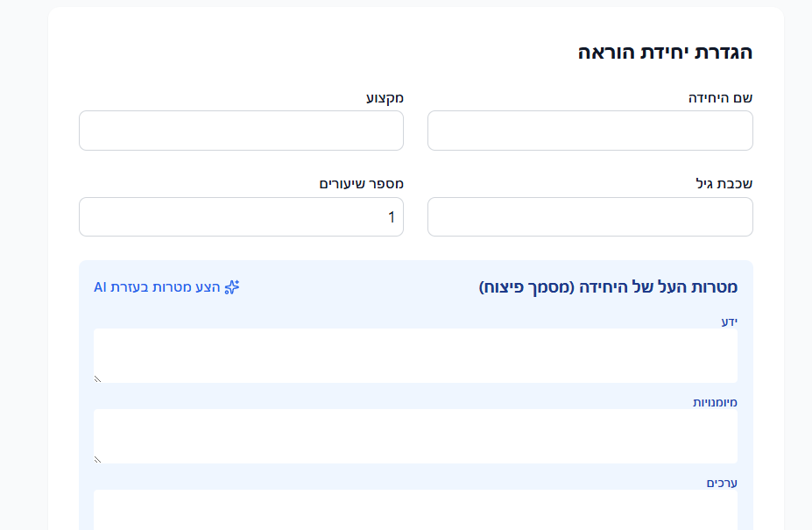Focus the 'שם היחידה' input field
Viewport: 812px width, 530px height.
590,131
